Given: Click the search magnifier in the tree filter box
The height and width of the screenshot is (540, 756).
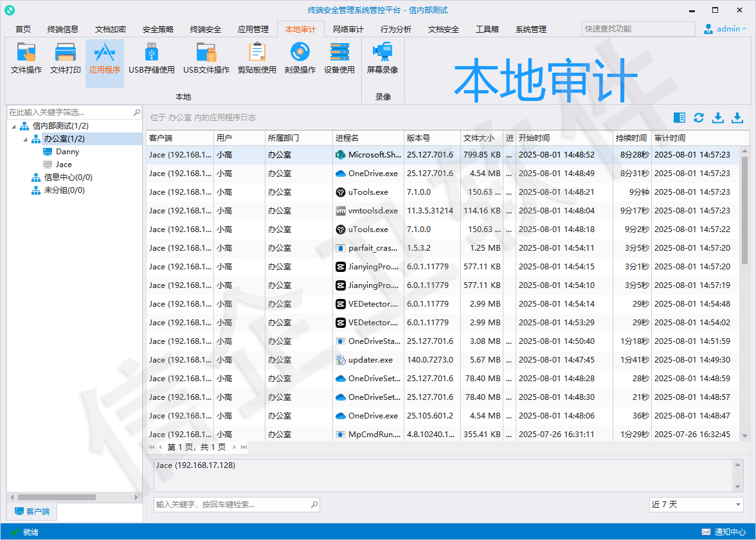Looking at the screenshot, I should (x=137, y=113).
